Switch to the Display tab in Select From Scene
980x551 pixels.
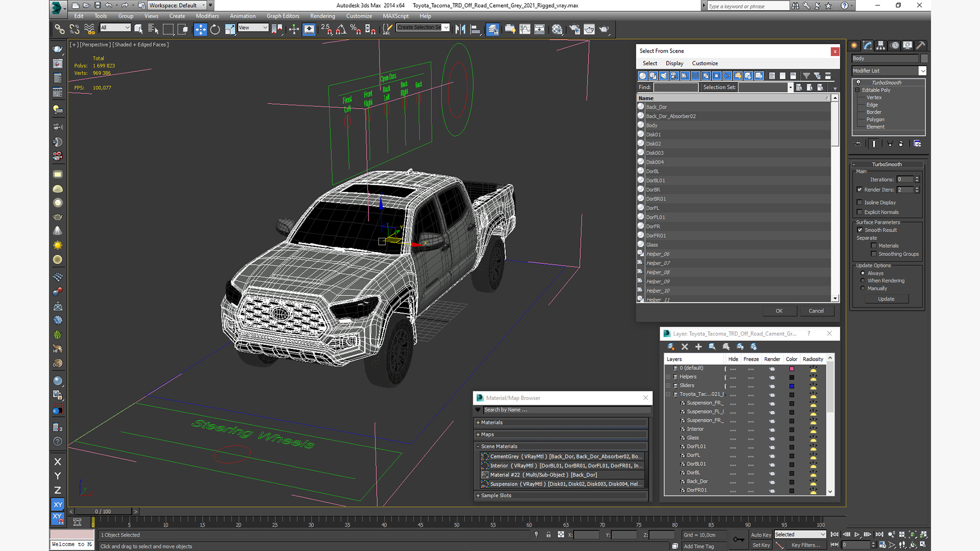[673, 63]
